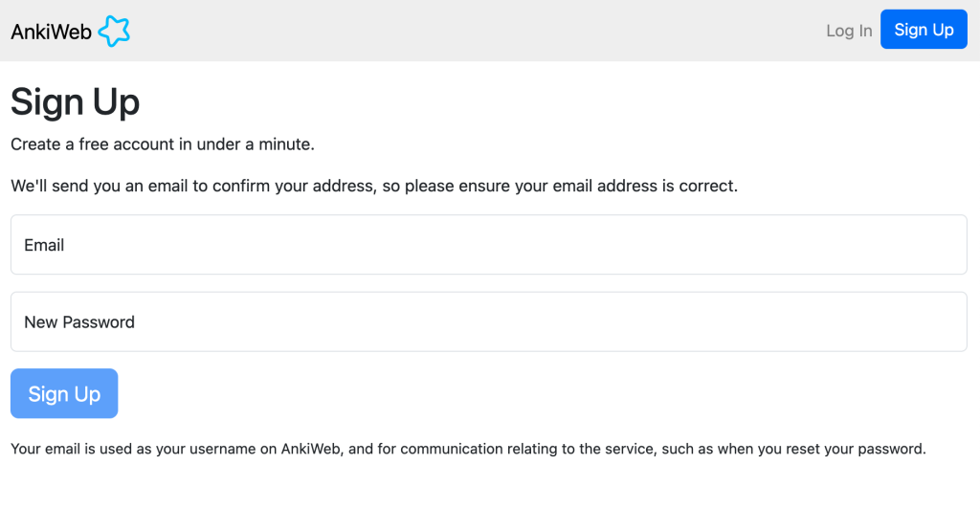Click the username explanation note at bottom
This screenshot has height=509, width=980.
(468, 448)
